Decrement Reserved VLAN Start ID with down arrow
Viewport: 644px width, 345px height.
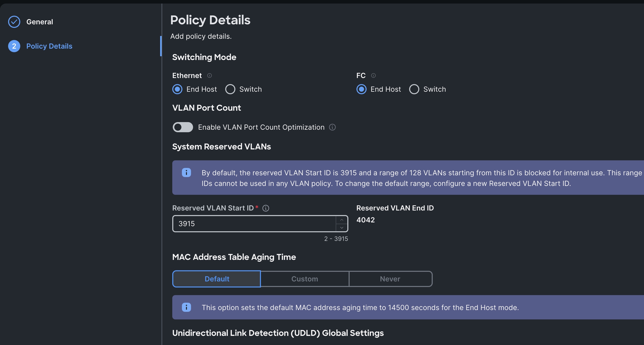(x=342, y=228)
